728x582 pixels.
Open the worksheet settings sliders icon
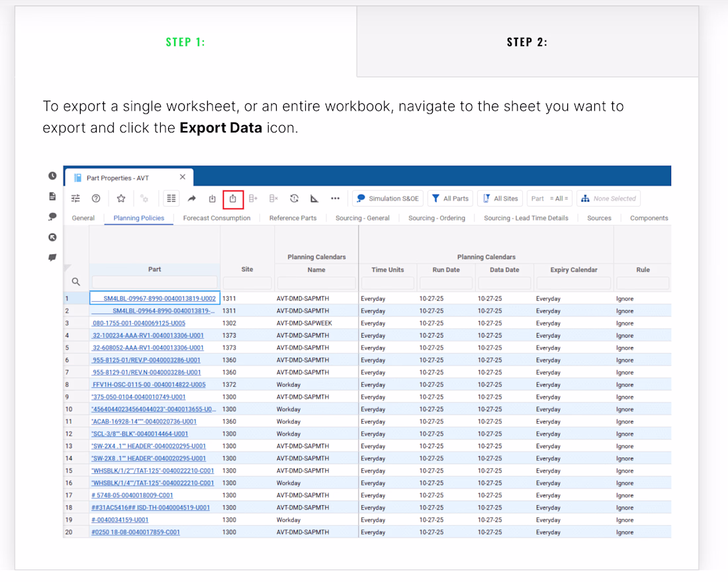75,199
